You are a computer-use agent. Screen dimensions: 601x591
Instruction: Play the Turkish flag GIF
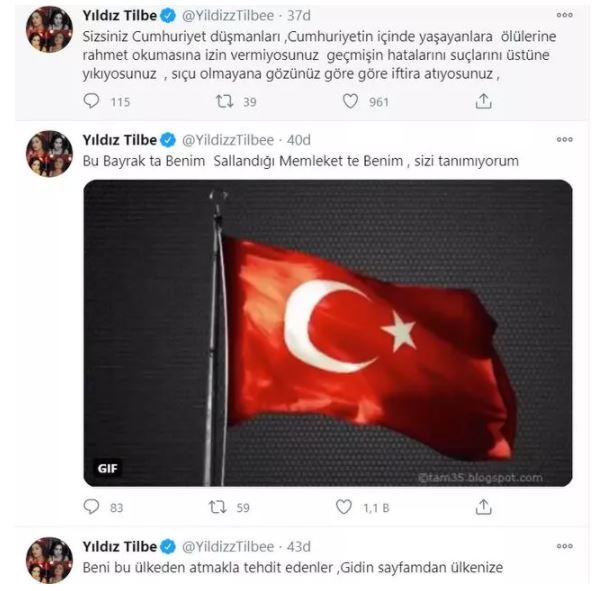click(328, 333)
